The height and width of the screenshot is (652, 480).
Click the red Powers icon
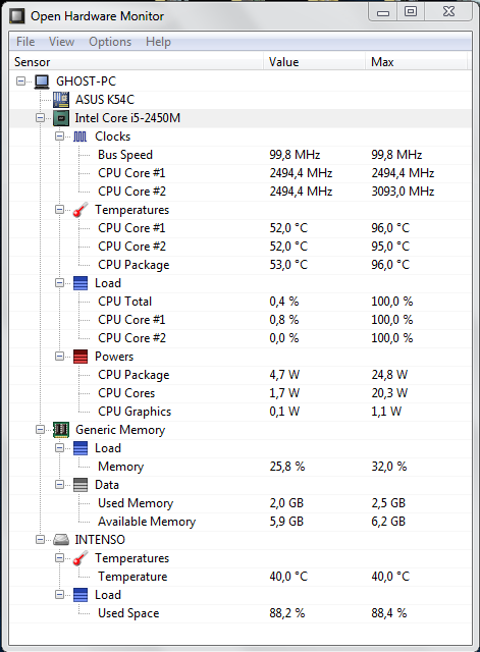click(80, 356)
